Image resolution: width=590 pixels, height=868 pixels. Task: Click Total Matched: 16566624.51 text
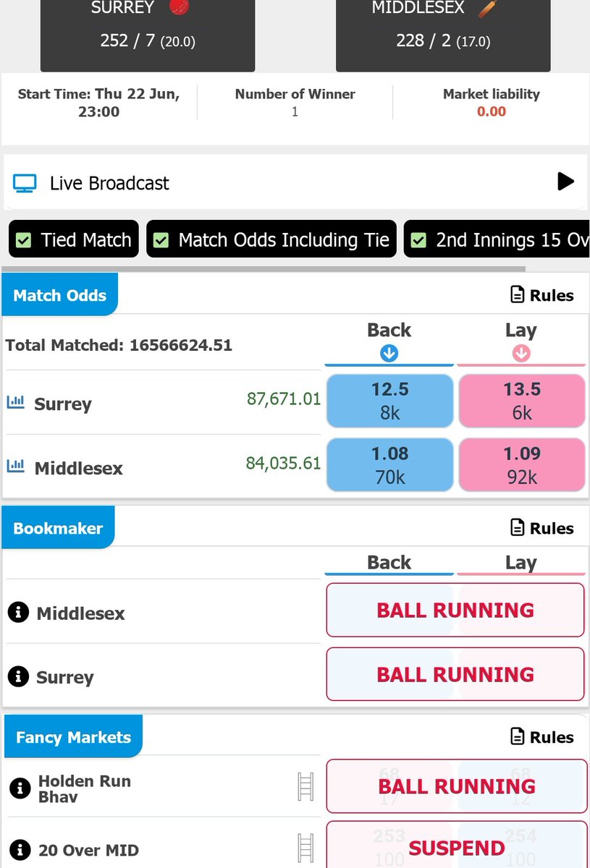(119, 345)
